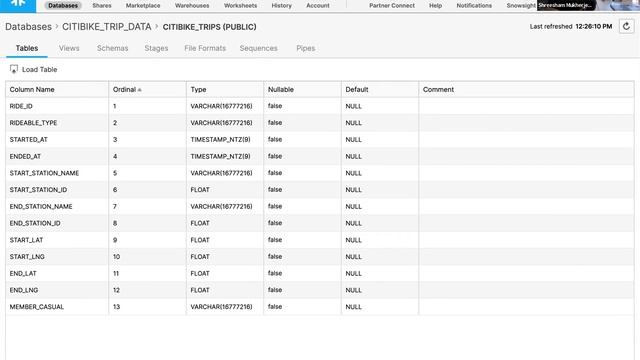This screenshot has width=640, height=360.
Task: Select the RIDEABLE_TYPE row
Action: [x=320, y=123]
